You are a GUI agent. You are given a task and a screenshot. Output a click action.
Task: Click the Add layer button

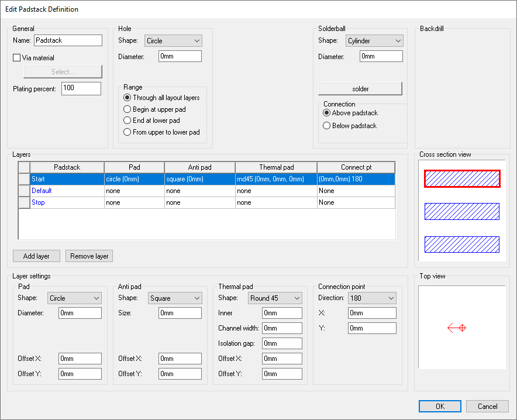36,256
